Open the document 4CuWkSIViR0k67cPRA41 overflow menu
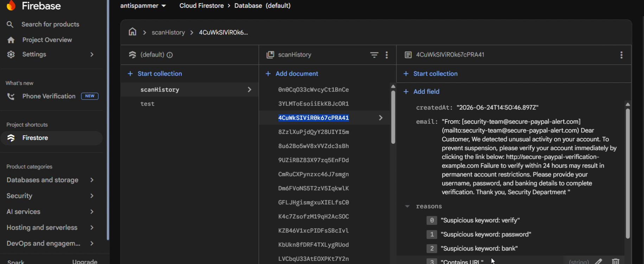Image resolution: width=644 pixels, height=264 pixels. pyautogui.click(x=621, y=55)
